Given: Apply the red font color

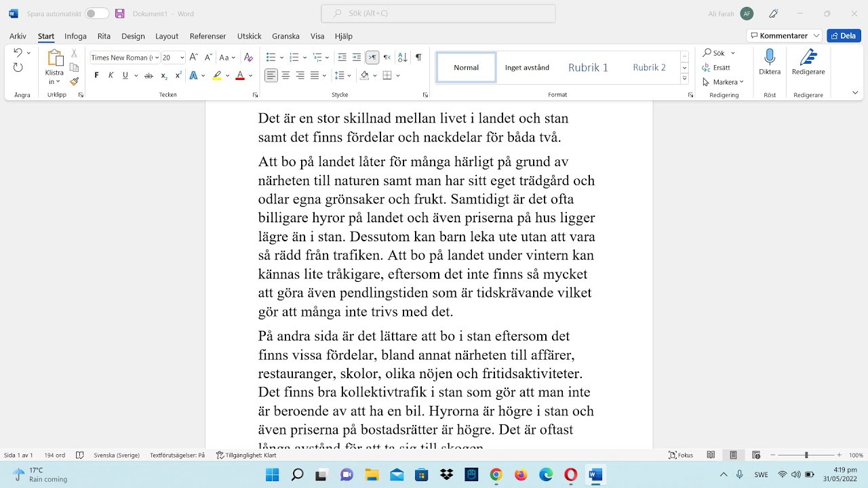Looking at the screenshot, I should 239,75.
